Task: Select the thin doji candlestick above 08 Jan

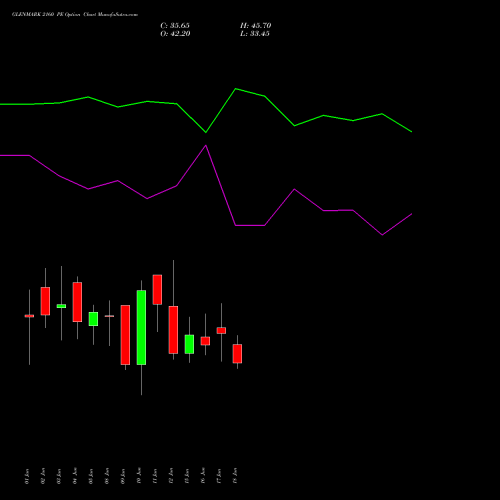Action: pyautogui.click(x=109, y=316)
